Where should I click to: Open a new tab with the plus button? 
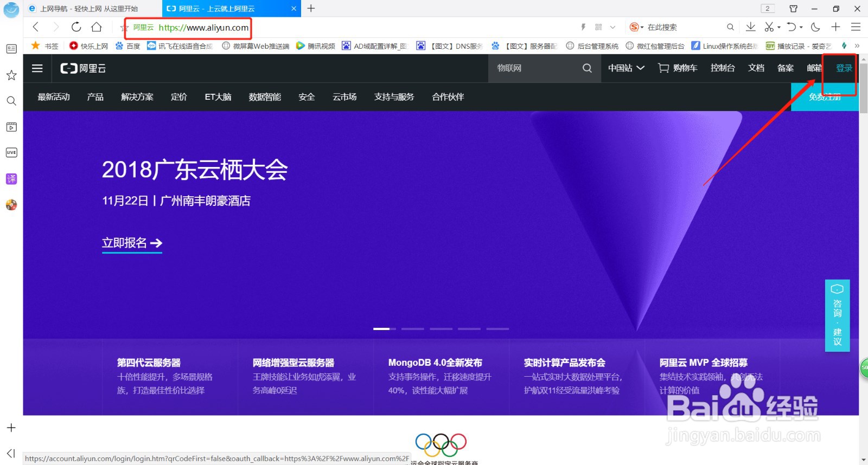311,8
